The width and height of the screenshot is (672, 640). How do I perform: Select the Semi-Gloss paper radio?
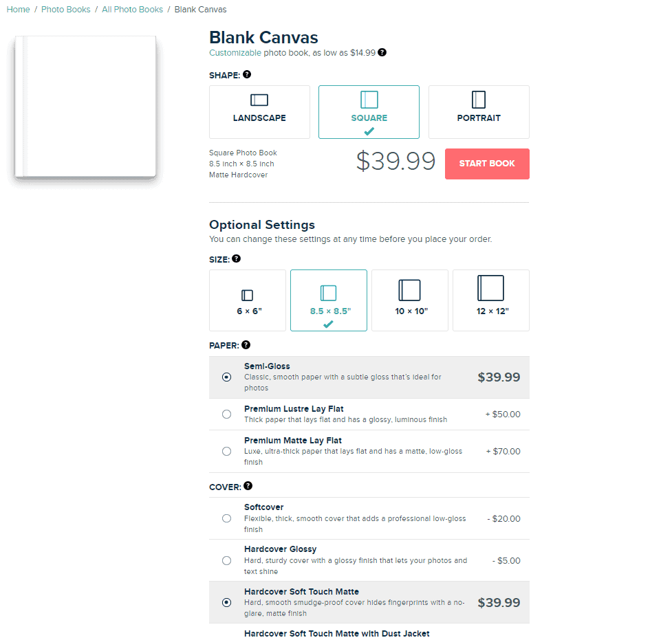(x=227, y=377)
